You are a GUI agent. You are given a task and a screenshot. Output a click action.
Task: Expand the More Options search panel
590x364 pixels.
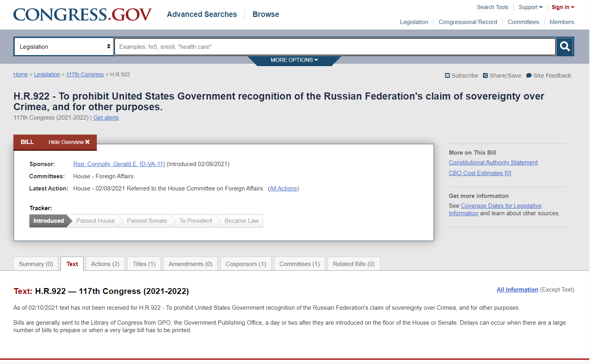[x=294, y=60]
